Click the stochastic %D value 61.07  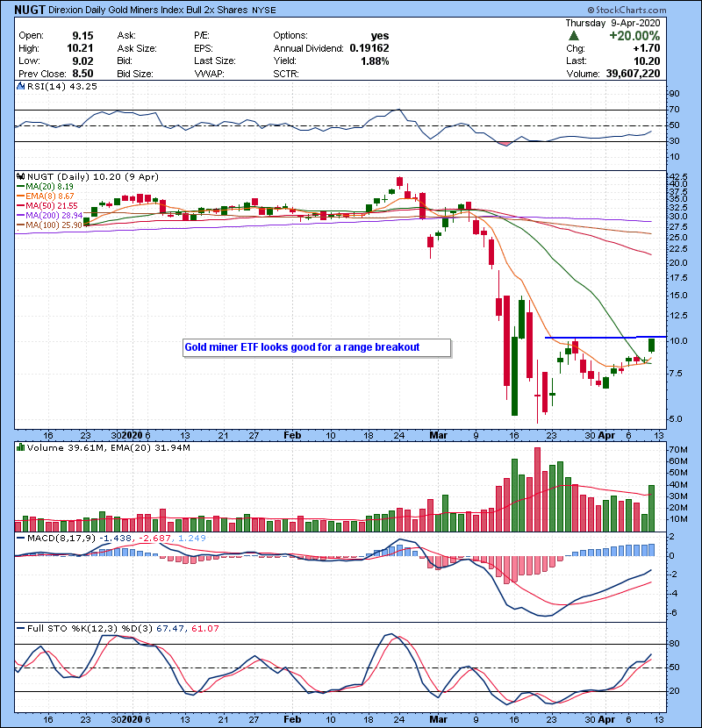(204, 629)
